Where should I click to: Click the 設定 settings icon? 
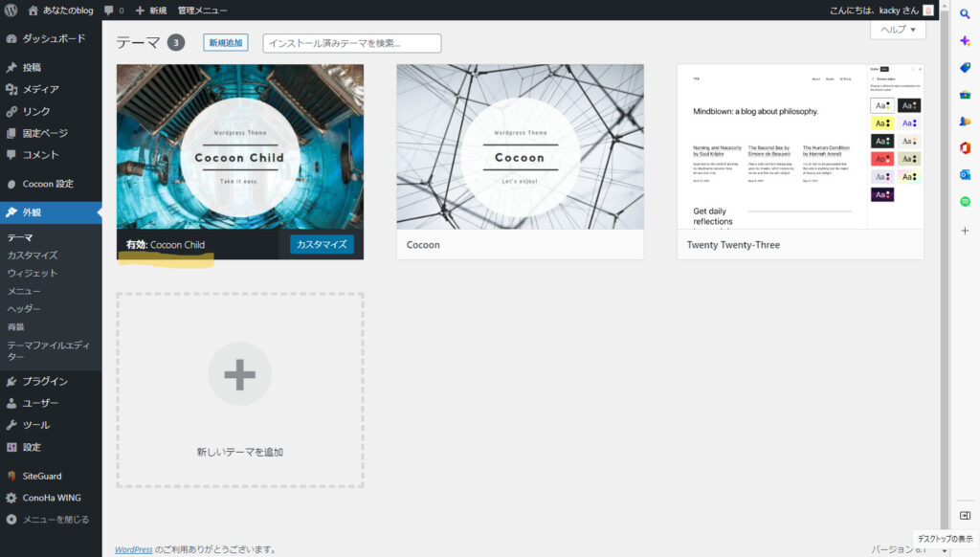pyautogui.click(x=11, y=447)
